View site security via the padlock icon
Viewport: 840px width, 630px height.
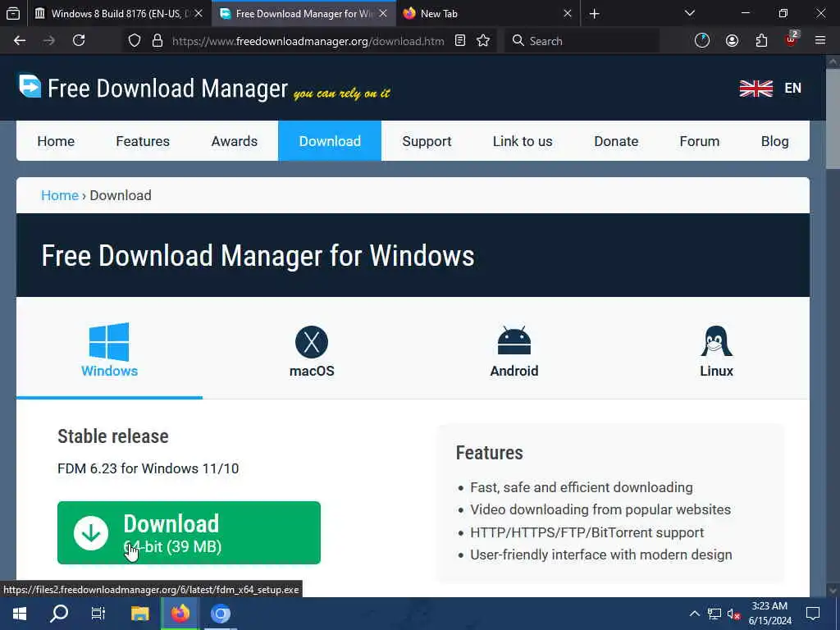(x=157, y=41)
